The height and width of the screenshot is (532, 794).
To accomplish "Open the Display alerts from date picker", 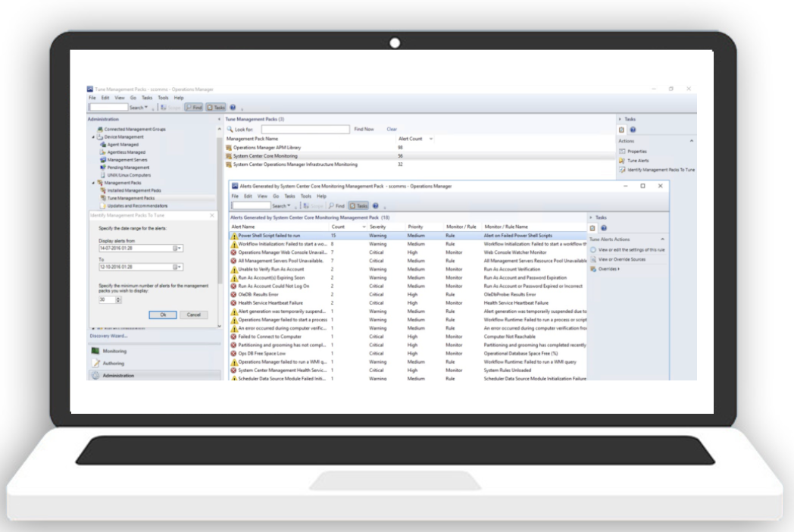I will point(177,249).
